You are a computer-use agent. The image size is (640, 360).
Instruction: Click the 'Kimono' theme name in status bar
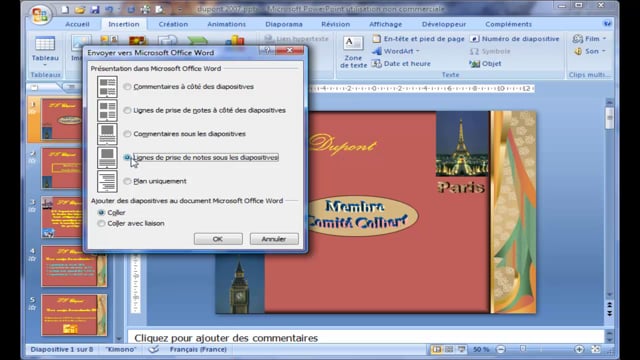(120, 349)
